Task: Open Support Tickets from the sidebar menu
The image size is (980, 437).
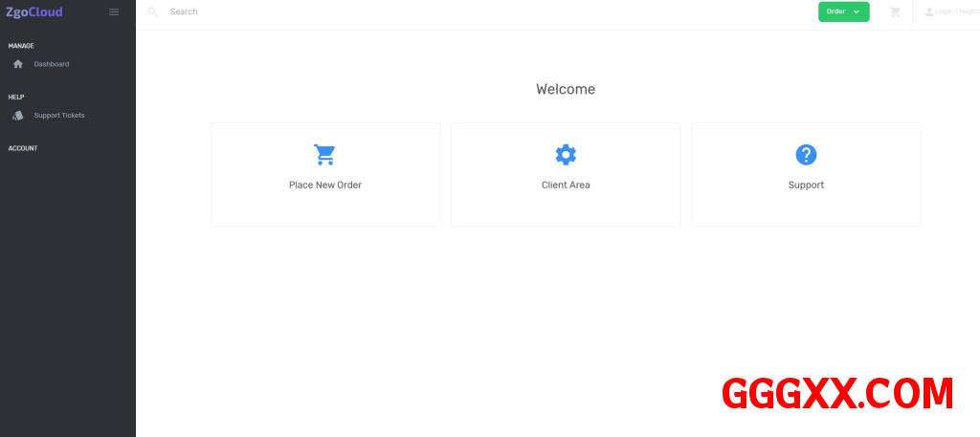Action: point(59,116)
